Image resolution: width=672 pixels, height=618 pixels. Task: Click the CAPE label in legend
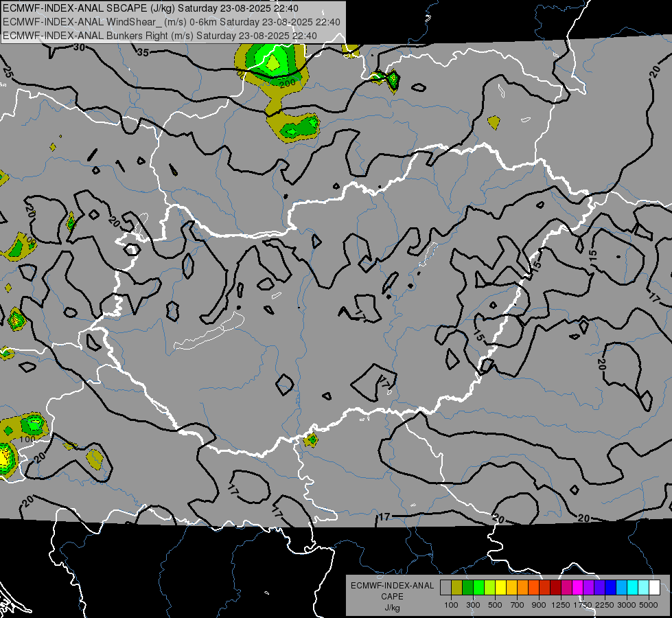[392, 597]
